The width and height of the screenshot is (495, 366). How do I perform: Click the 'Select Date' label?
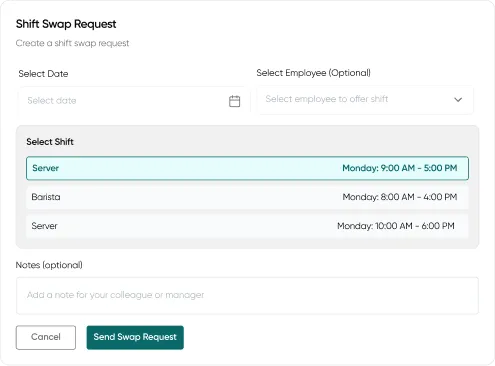coord(43,74)
